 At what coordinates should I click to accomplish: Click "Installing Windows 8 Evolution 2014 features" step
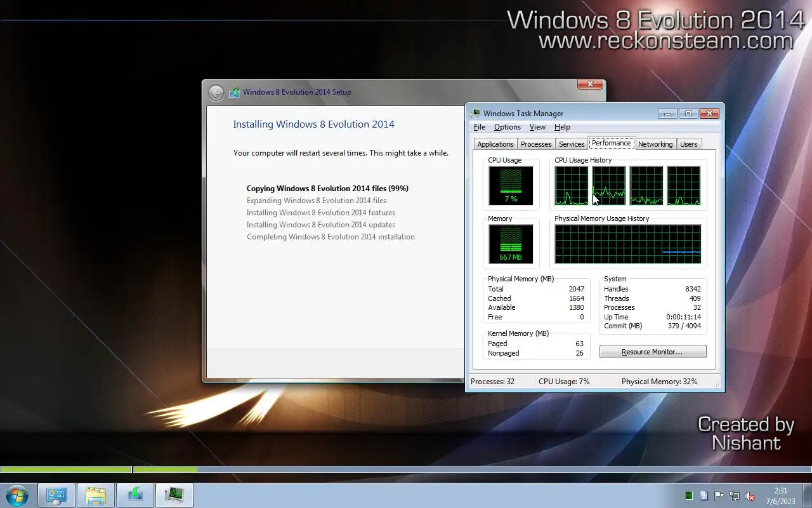pyautogui.click(x=321, y=213)
